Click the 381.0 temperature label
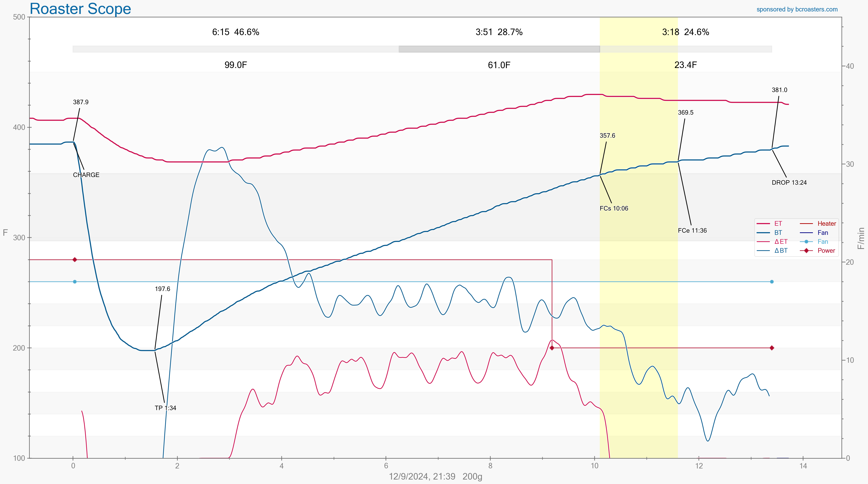This screenshot has width=868, height=484. pos(779,90)
